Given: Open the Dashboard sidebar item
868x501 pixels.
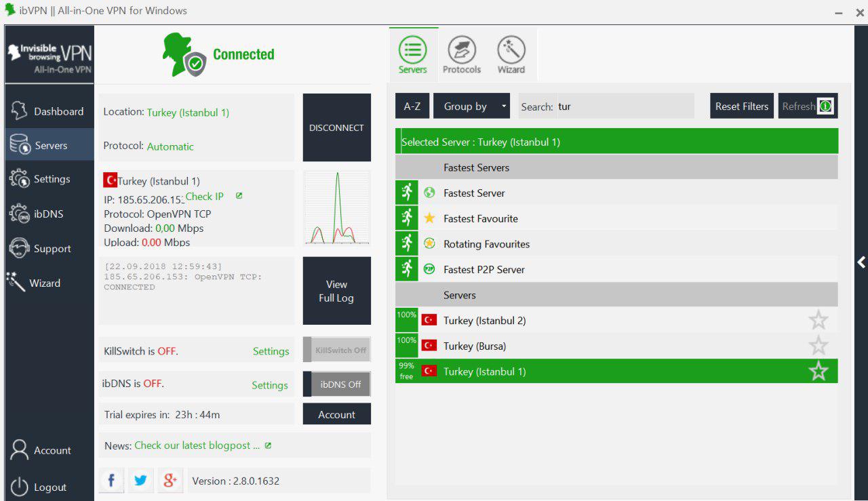Looking at the screenshot, I should coord(49,111).
